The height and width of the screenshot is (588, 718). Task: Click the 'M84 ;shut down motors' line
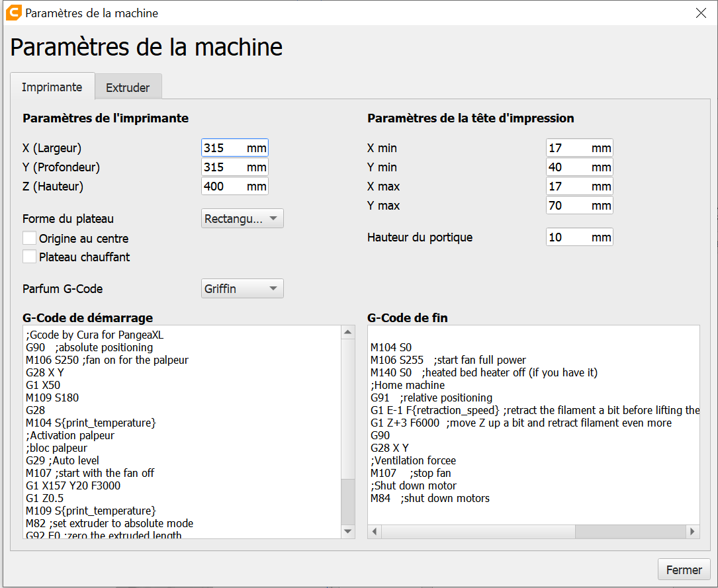pos(430,498)
